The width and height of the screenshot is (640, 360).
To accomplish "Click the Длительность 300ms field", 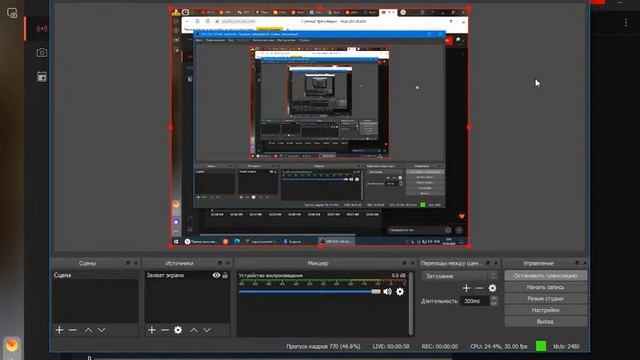I will point(475,301).
